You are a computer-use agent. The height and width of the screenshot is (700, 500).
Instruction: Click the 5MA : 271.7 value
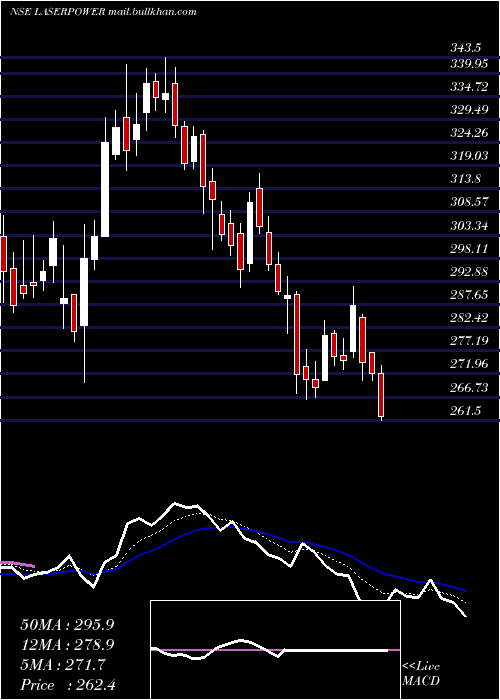pyautogui.click(x=63, y=665)
